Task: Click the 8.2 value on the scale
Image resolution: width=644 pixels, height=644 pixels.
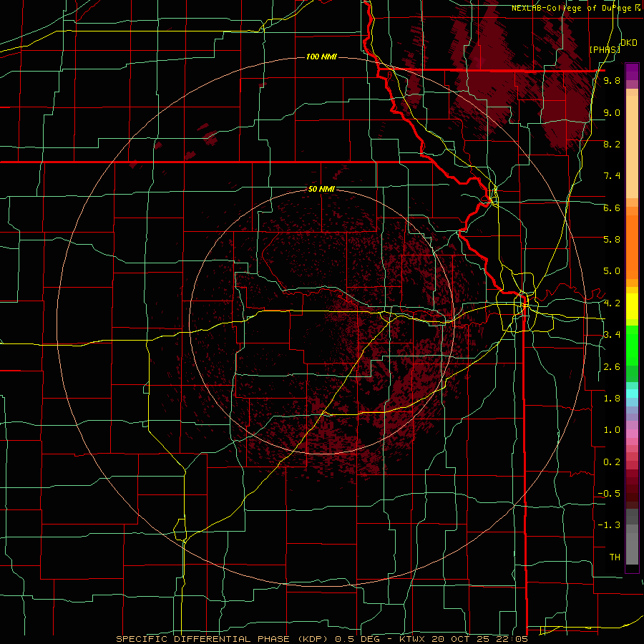Action: pyautogui.click(x=612, y=144)
